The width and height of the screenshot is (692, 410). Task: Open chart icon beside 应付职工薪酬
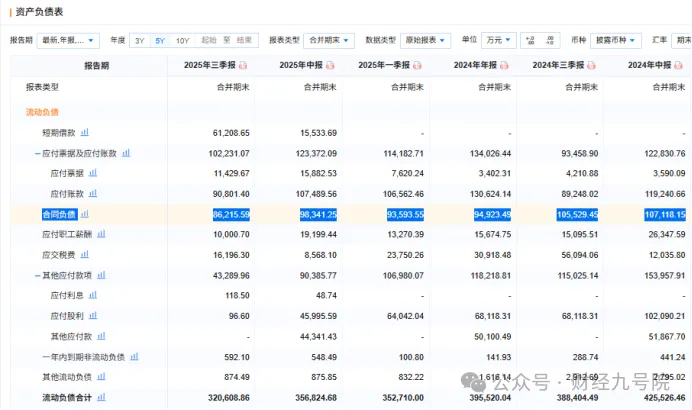tap(101, 233)
